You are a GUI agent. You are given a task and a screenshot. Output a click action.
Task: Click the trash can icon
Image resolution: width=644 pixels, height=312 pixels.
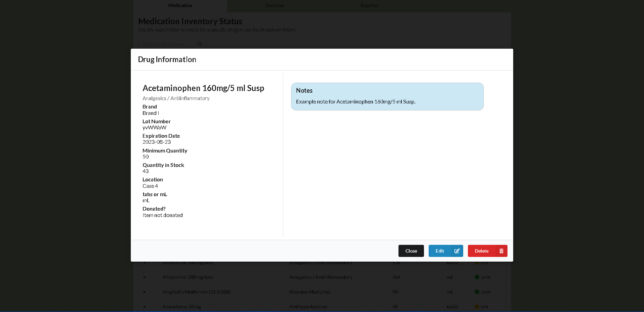pos(501,251)
